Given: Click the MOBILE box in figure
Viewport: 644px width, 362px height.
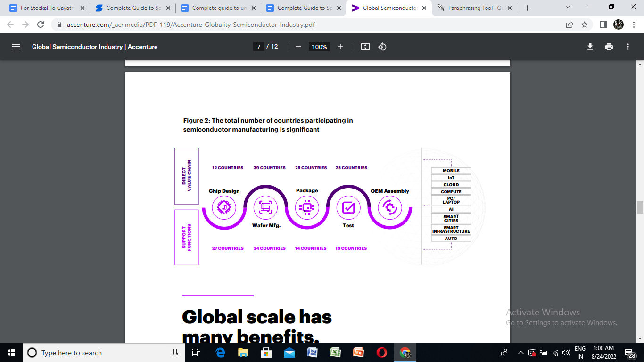Looking at the screenshot, I should tap(451, 171).
